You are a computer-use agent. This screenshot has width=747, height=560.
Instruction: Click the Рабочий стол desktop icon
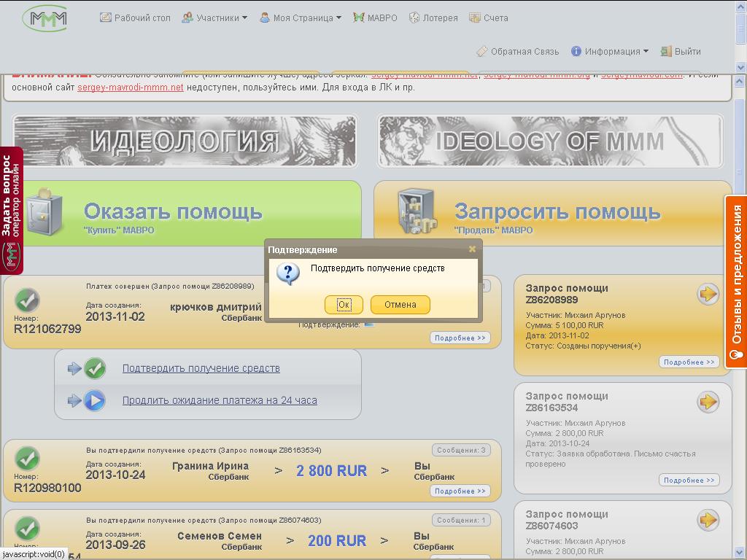tap(105, 17)
